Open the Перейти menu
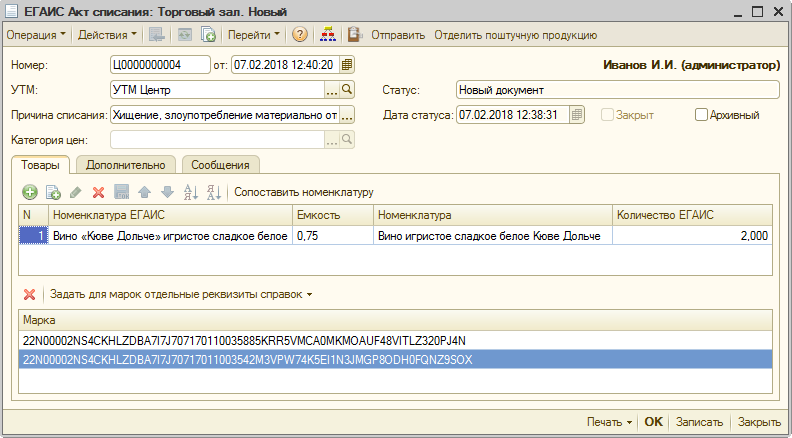Screen dimensions: 792x438 pyautogui.click(x=254, y=35)
